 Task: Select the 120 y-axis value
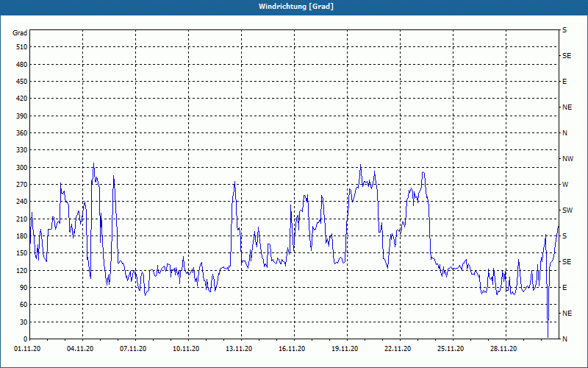(x=22, y=270)
